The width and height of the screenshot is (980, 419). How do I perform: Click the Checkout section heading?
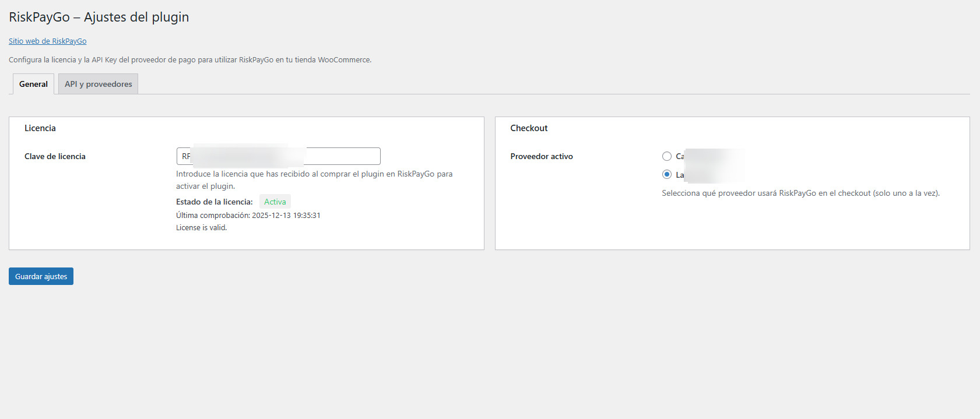[529, 128]
